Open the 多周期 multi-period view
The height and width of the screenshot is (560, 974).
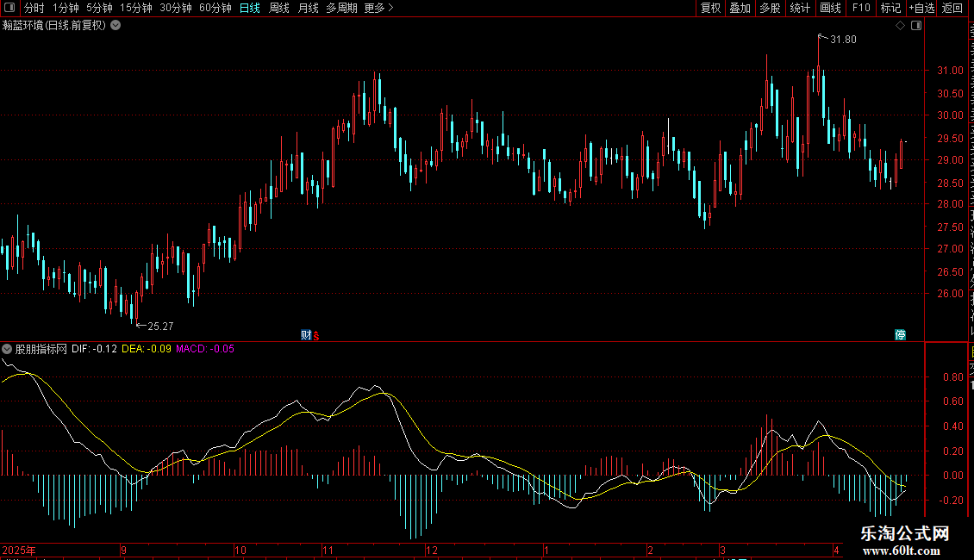pos(341,8)
